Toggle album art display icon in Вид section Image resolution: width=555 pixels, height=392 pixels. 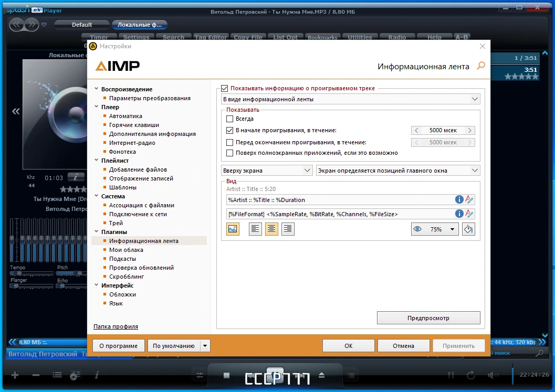[x=233, y=229]
